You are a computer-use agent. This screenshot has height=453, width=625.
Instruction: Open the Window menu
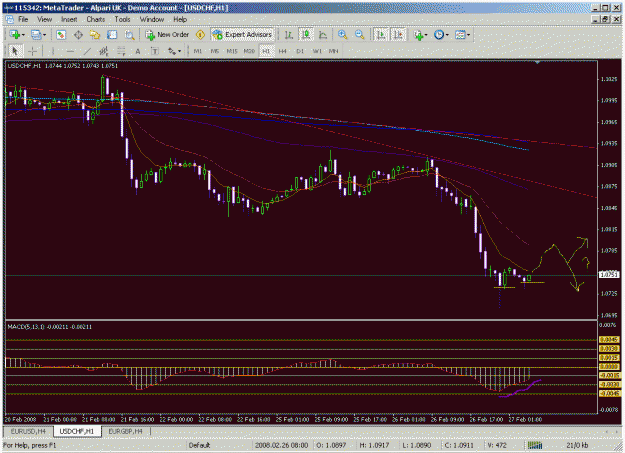(x=152, y=19)
